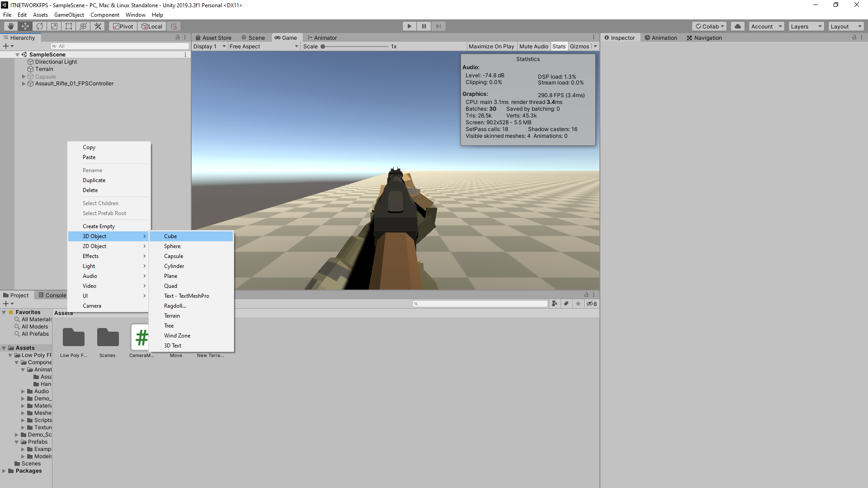Open the search by label filter icon

pos(566,303)
